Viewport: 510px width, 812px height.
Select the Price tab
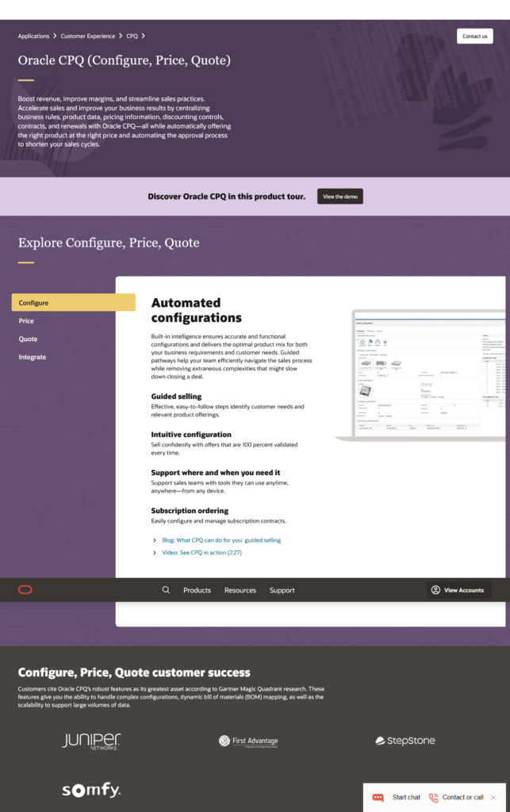(x=26, y=321)
